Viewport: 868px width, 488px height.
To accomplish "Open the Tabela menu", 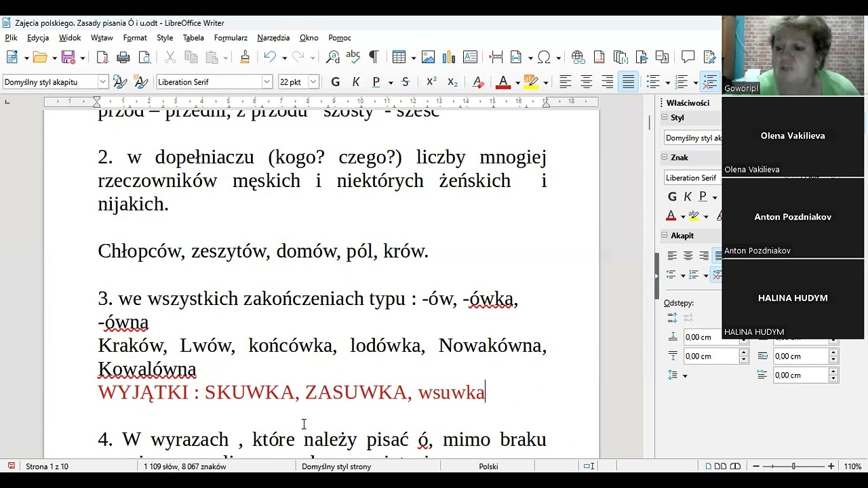I will coord(193,38).
